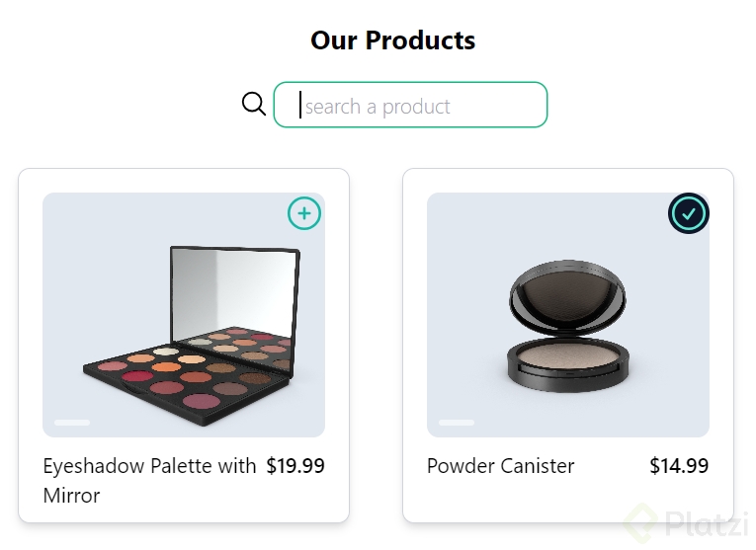Click the 'Platzi' watermark text
This screenshot has width=756, height=550.
[707, 521]
